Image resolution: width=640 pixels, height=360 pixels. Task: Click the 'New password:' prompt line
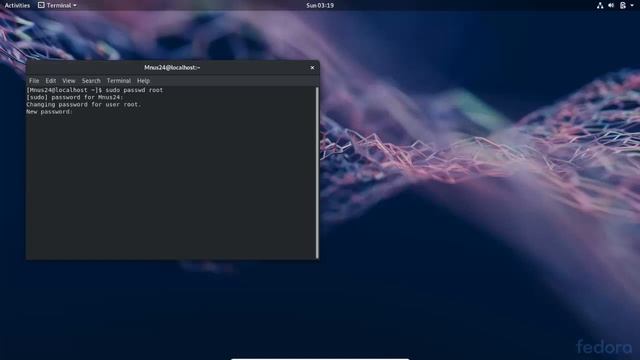pos(49,111)
